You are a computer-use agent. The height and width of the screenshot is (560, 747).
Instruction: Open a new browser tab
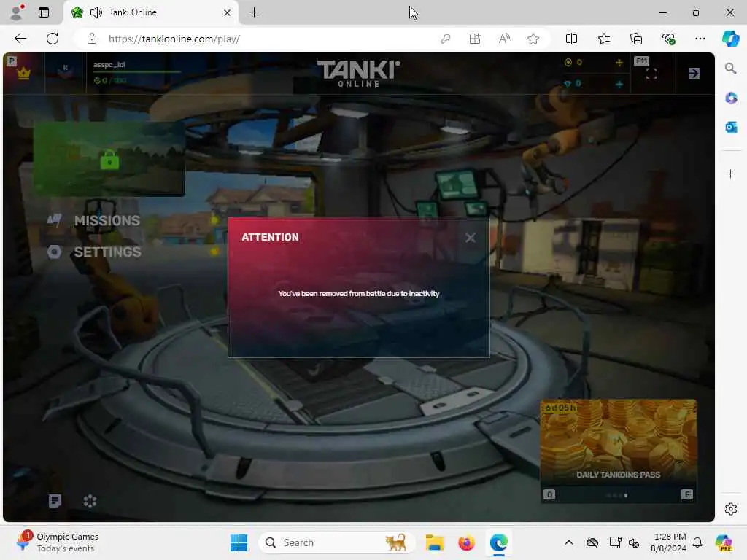coord(255,12)
